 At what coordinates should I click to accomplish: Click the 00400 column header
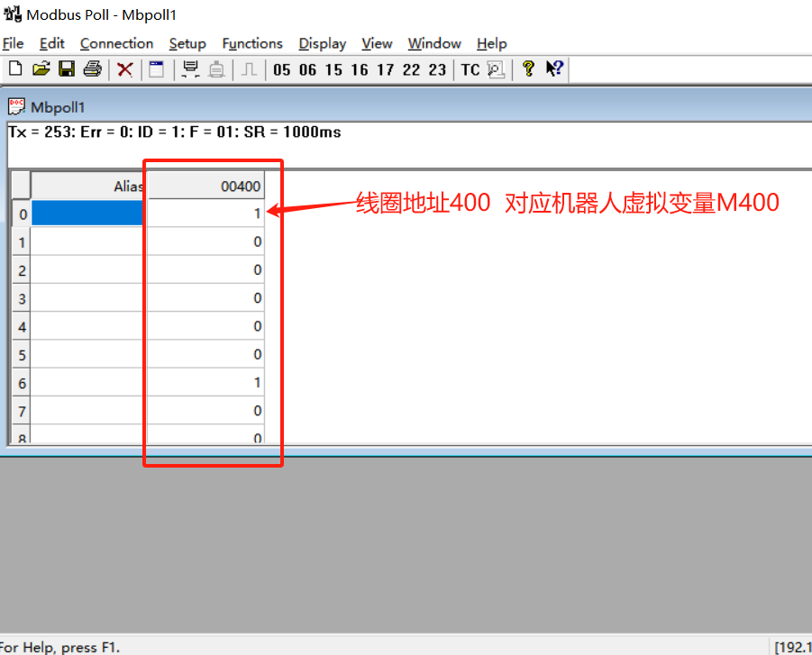point(205,186)
